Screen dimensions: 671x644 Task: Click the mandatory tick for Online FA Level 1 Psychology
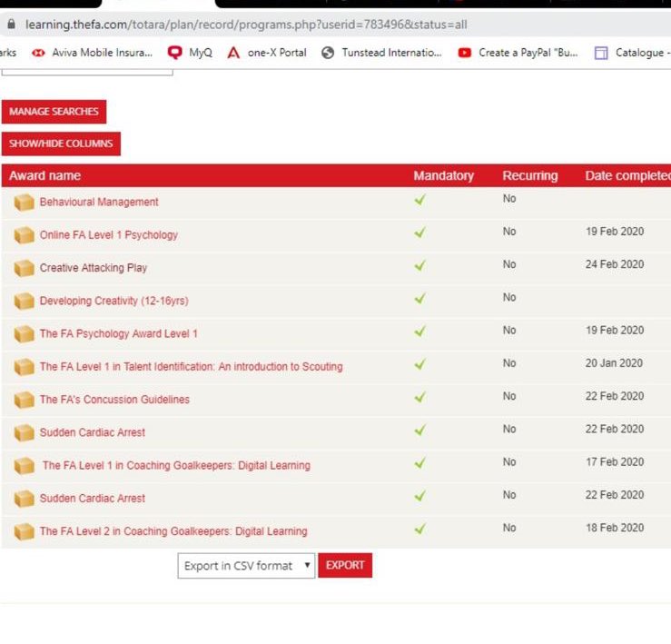tap(420, 233)
